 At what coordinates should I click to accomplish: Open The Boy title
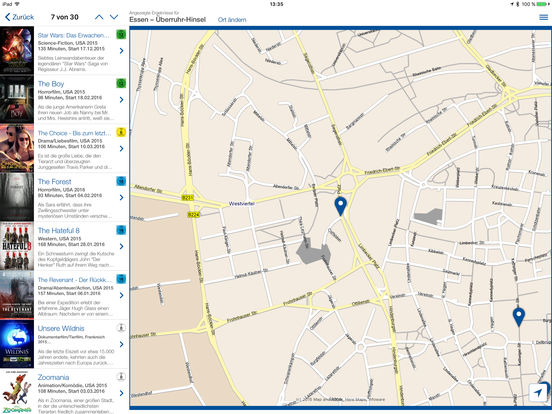51,84
